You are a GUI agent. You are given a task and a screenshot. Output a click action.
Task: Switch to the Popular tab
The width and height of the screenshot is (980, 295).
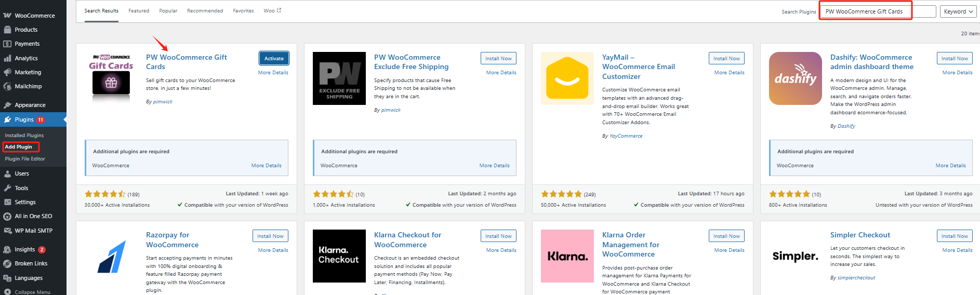pos(168,11)
